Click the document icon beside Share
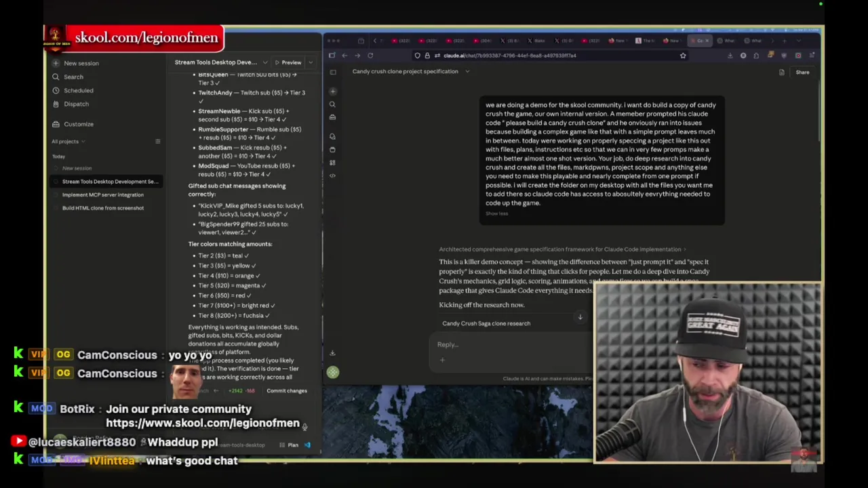The image size is (868, 488). [x=782, y=73]
